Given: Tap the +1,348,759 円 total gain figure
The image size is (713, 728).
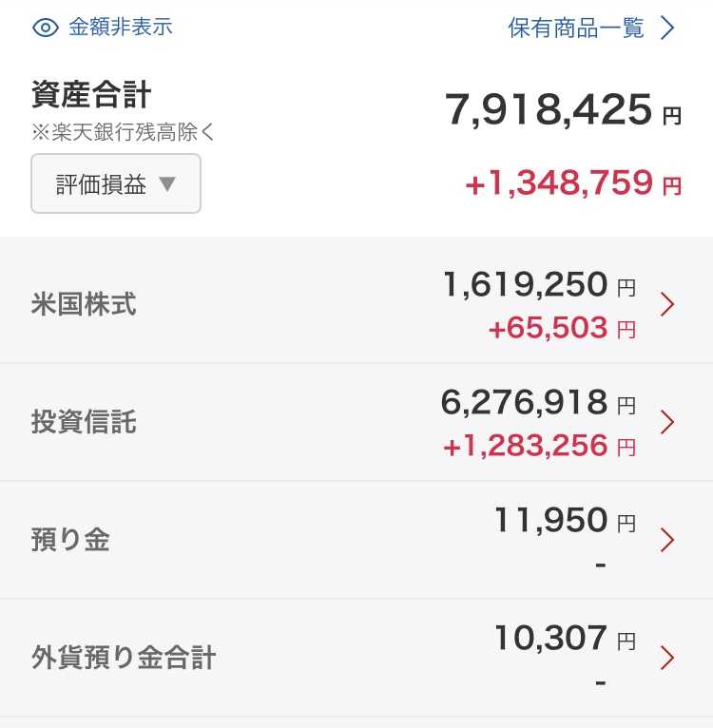Looking at the screenshot, I should click(573, 182).
